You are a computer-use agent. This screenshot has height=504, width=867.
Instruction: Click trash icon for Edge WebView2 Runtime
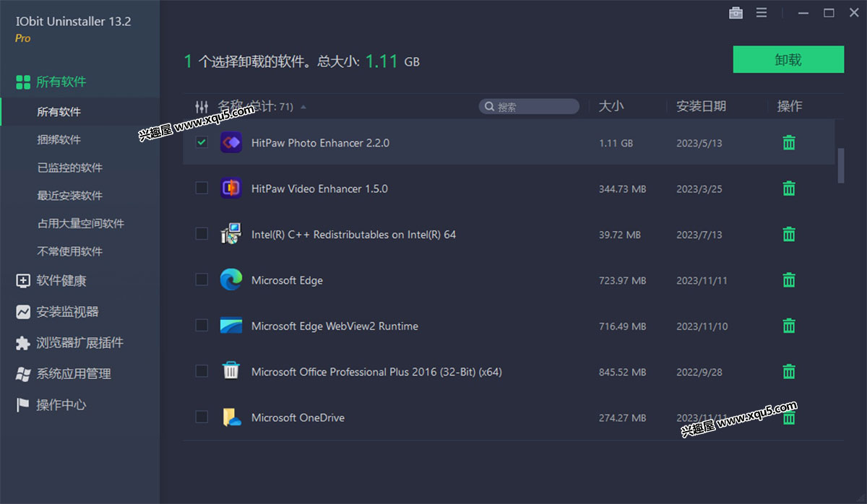(x=789, y=326)
